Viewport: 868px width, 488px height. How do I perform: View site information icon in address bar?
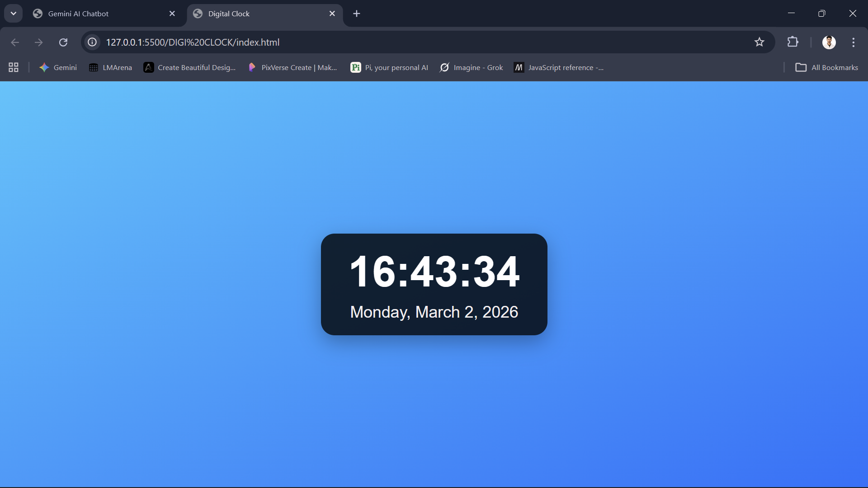pos(92,42)
